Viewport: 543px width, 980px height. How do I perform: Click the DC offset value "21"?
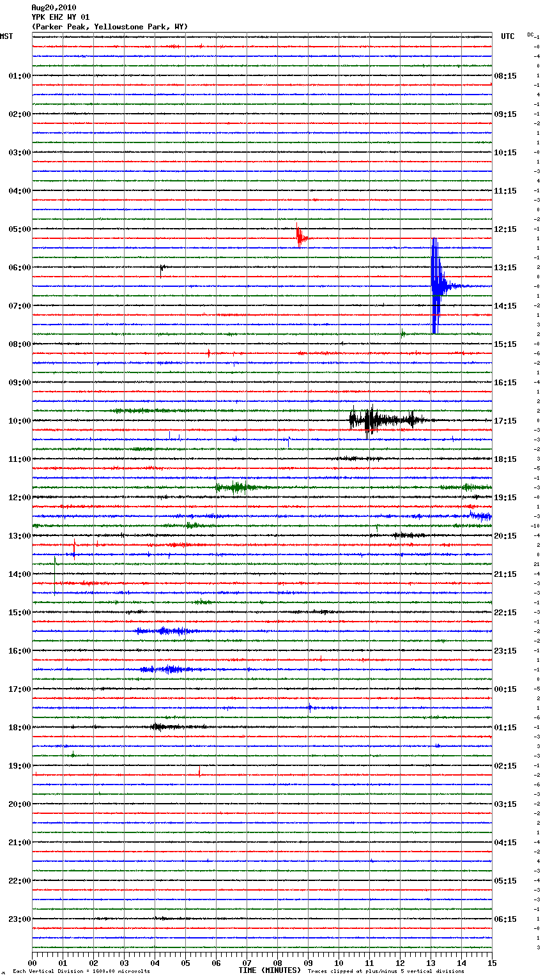click(537, 564)
